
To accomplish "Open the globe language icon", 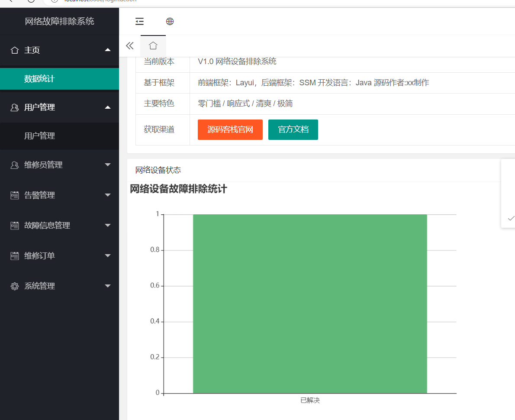I will [x=170, y=21].
